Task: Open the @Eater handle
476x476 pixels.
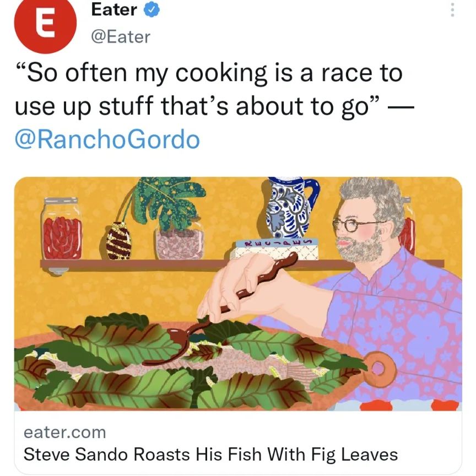Action: pos(121,37)
